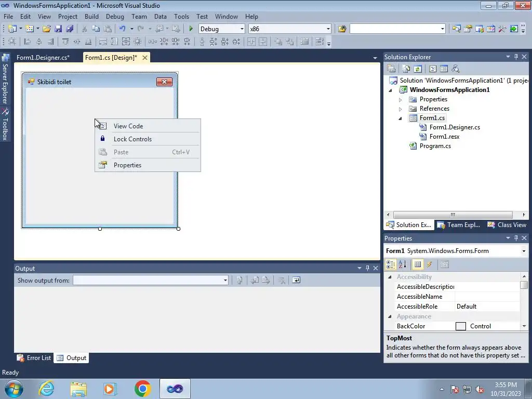Open the Build menu
Screen dimensions: 532x399
coord(91,16)
